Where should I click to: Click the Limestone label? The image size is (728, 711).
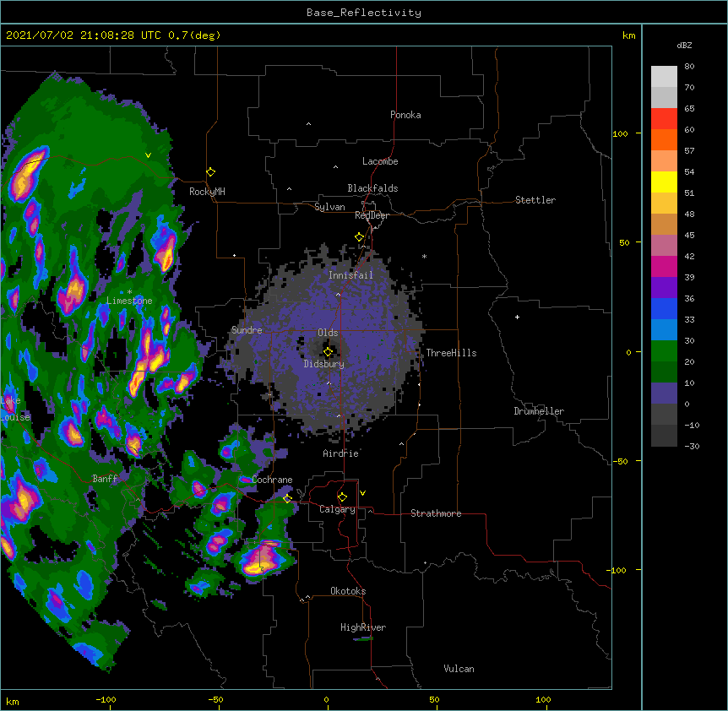tap(129, 301)
